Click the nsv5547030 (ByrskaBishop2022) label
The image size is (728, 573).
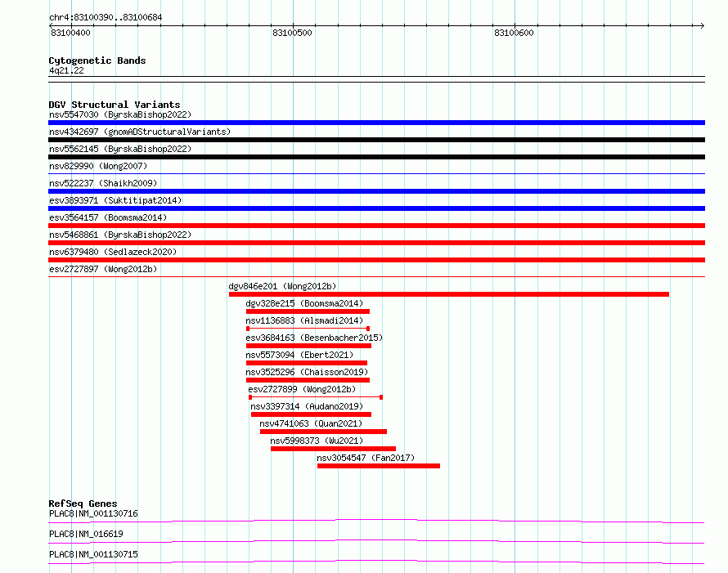pyautogui.click(x=120, y=114)
